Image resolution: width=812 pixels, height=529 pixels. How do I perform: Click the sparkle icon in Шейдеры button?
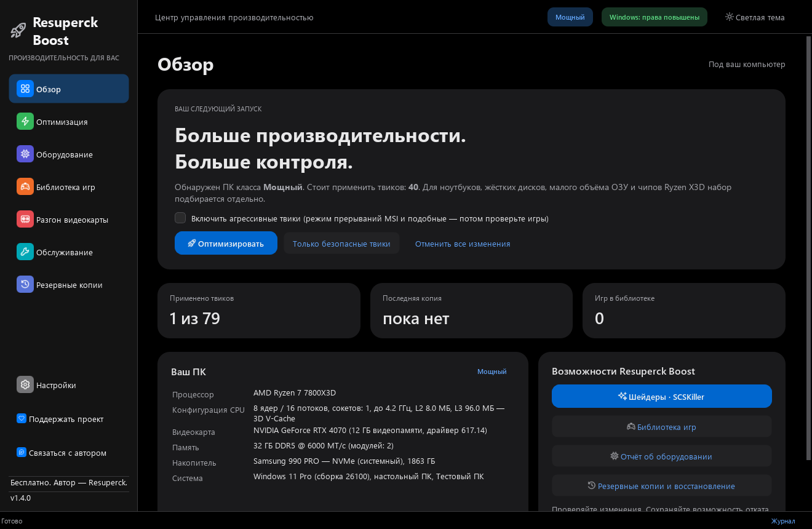pyautogui.click(x=623, y=397)
